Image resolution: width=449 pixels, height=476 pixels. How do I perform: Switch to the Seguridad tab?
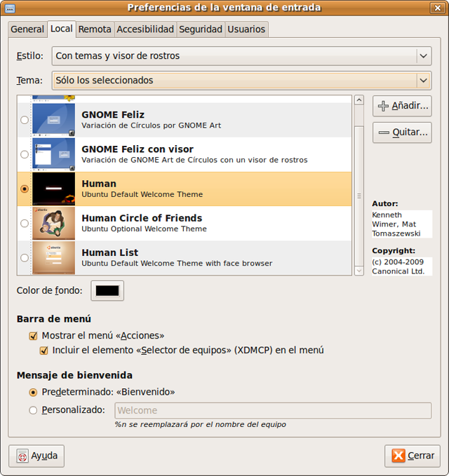click(x=201, y=29)
